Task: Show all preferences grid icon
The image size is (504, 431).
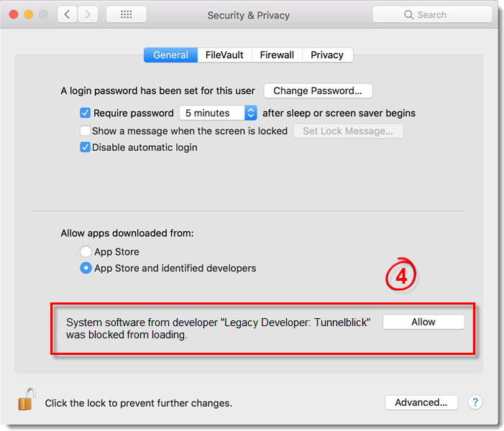Action: tap(127, 14)
